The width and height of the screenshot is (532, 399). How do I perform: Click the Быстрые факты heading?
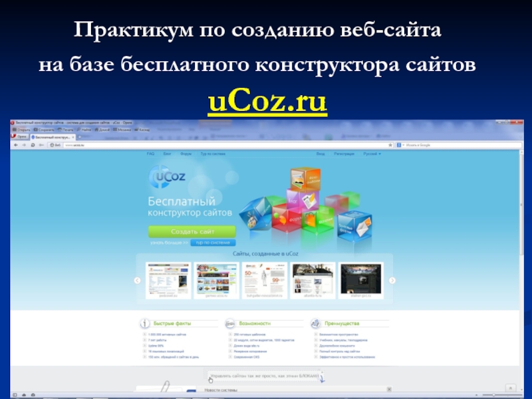[x=172, y=323]
